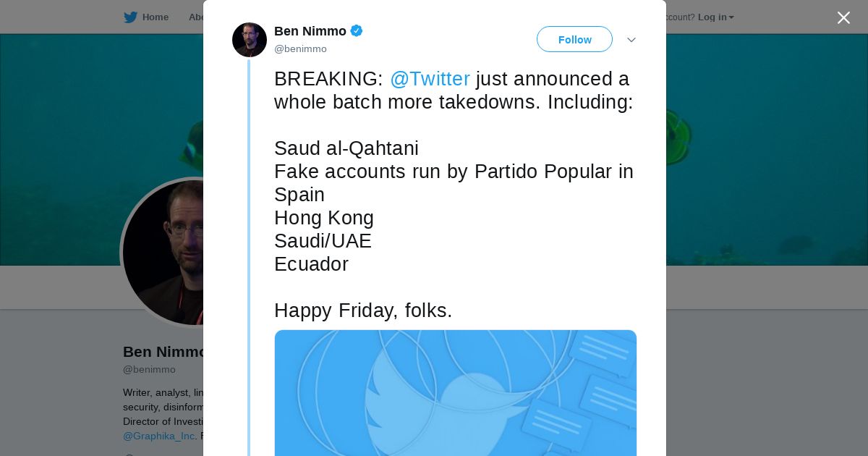This screenshot has height=456, width=868.
Task: Click the large profile photo behind overlay
Action: pyautogui.click(x=165, y=252)
